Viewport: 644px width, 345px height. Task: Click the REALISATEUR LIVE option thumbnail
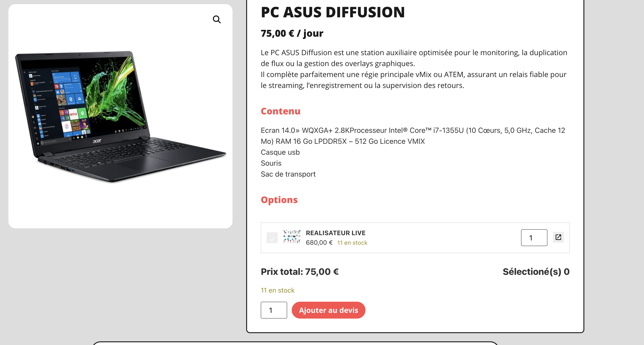tap(292, 237)
